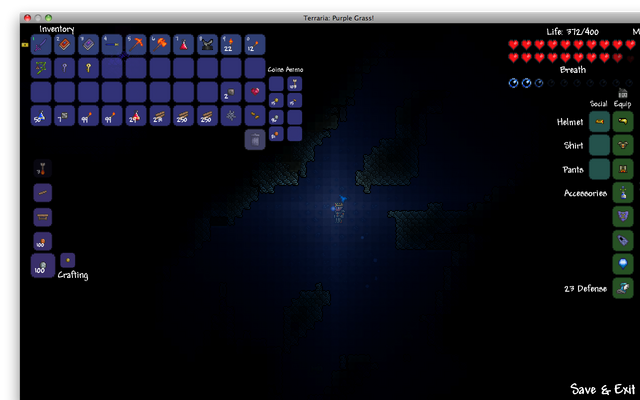Screen dimensions: 640x400
Task: Craft the selected 100 silver coins
Action: [x=43, y=266]
